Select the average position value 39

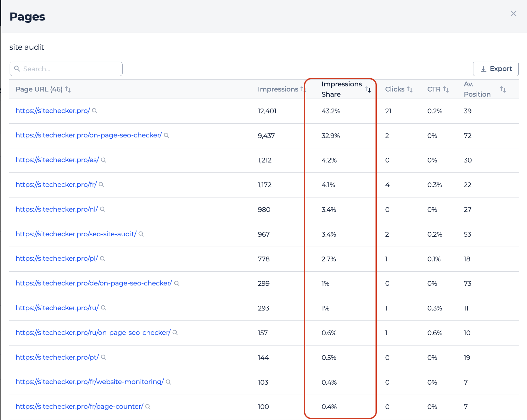[468, 111]
